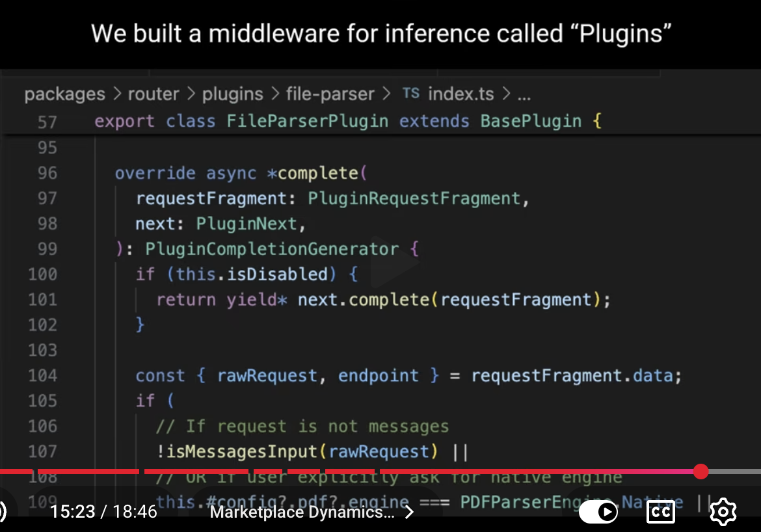Click the PluginRequestFragment type

pyautogui.click(x=414, y=198)
